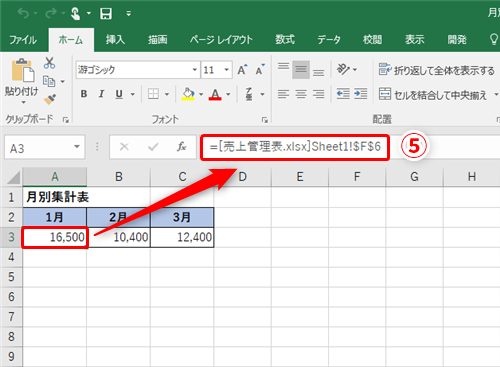The image size is (500, 367).
Task: Toggle Italic formatting
Action: (101, 94)
